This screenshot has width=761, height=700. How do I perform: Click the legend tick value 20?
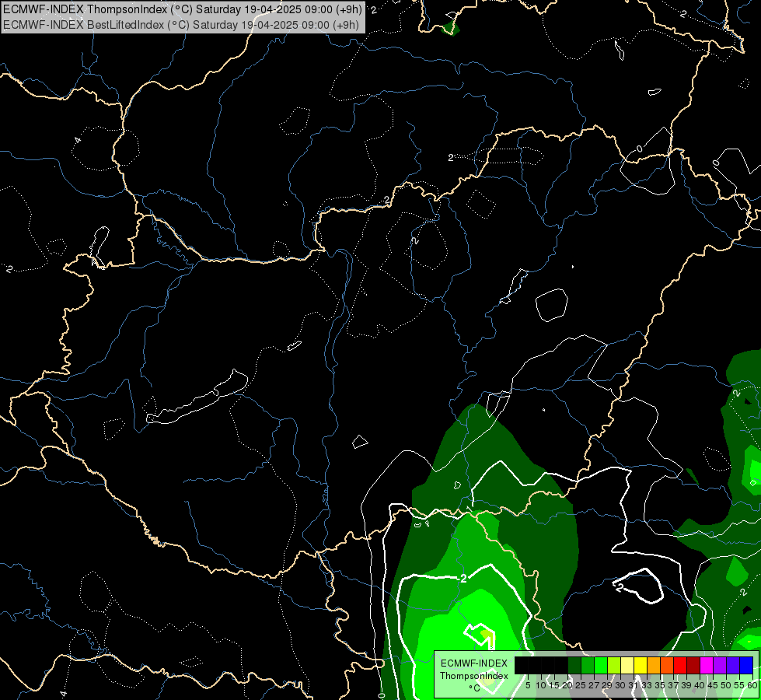pyautogui.click(x=567, y=685)
